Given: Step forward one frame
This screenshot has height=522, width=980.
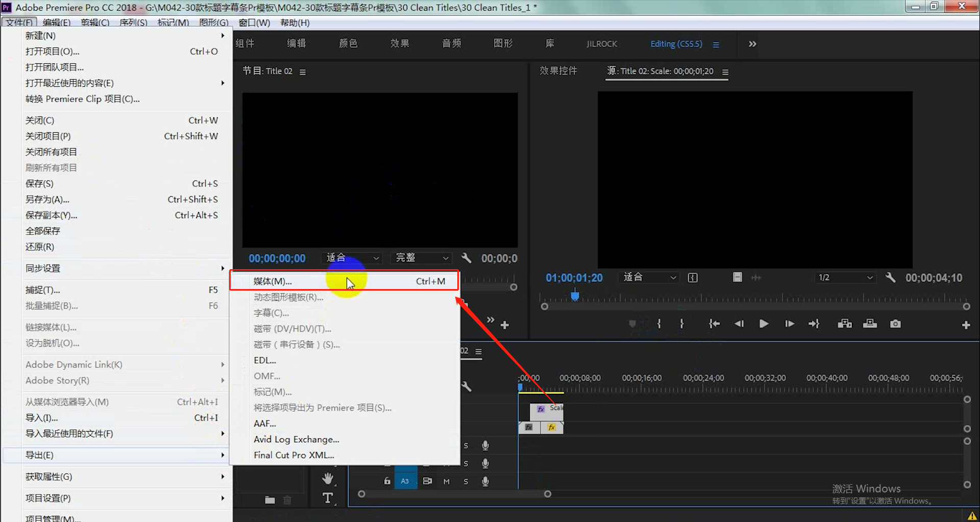Looking at the screenshot, I should click(x=789, y=324).
